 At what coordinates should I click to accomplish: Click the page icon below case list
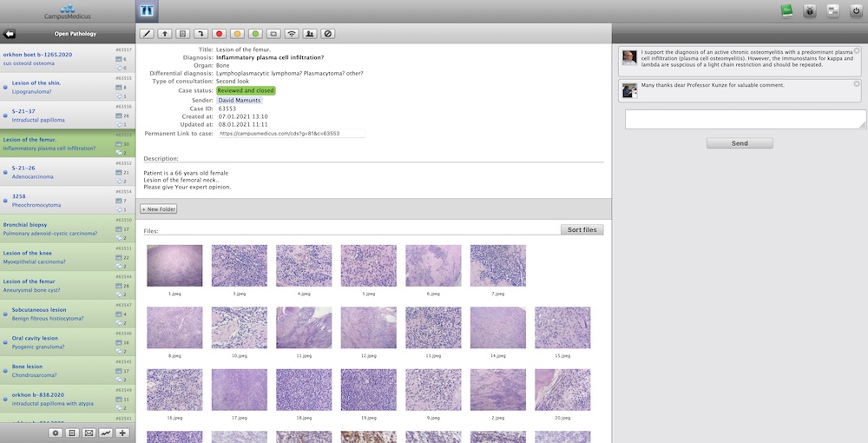pyautogui.click(x=72, y=433)
